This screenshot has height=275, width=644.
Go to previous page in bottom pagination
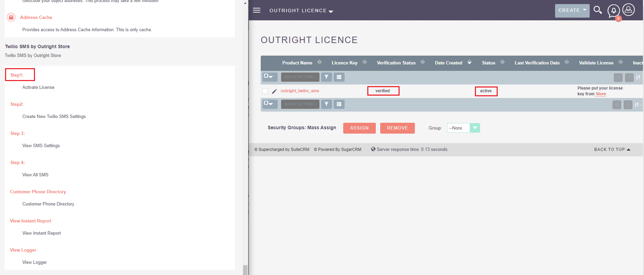(x=628, y=104)
